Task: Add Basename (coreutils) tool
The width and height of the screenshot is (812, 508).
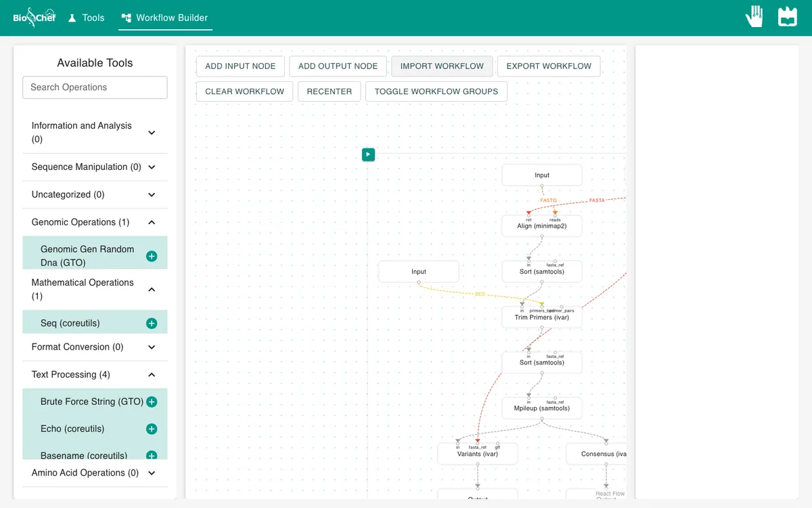Action: [152, 456]
